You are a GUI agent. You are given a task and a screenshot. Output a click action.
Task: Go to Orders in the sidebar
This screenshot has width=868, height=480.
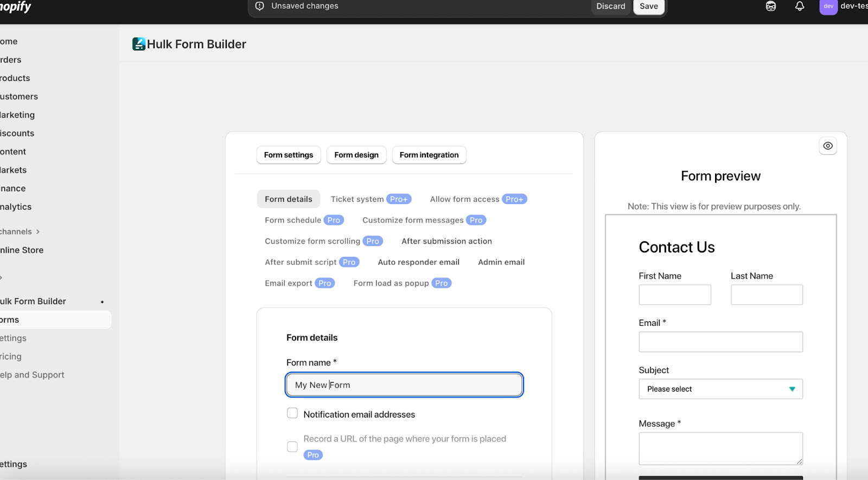pos(11,60)
